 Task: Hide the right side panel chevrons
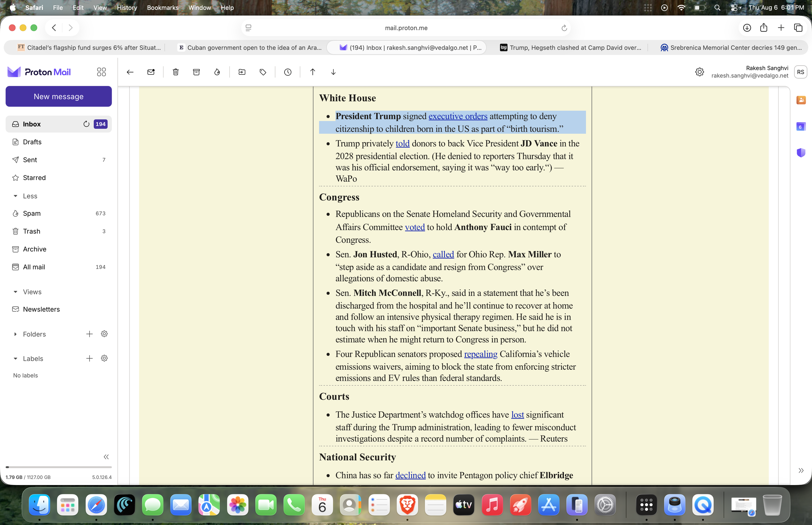801,470
